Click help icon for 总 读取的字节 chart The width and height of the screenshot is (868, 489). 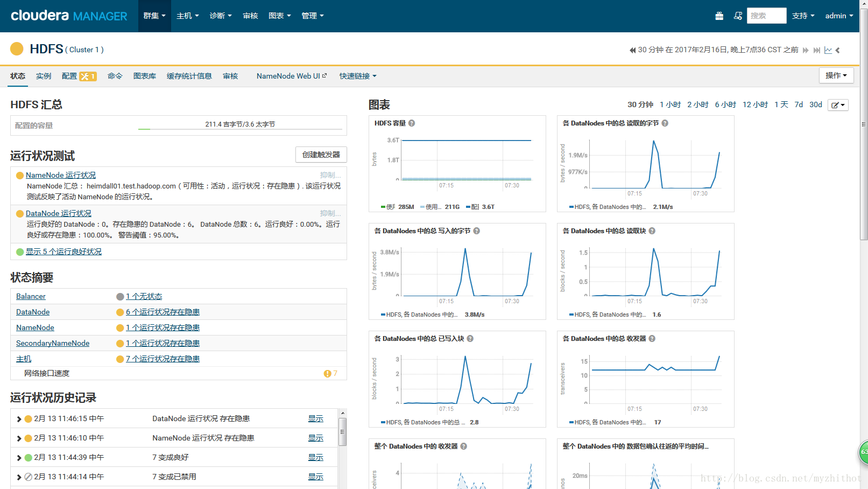coord(665,123)
